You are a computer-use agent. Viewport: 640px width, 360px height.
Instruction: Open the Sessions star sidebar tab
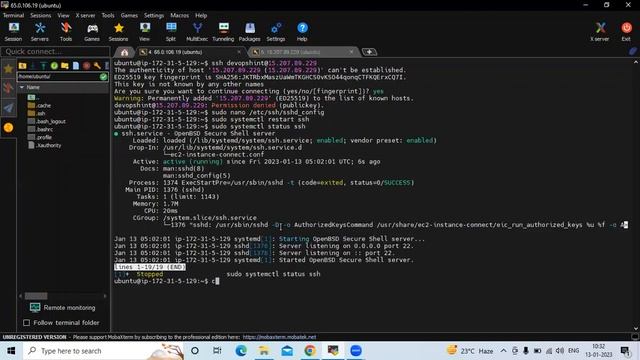pyautogui.click(x=8, y=69)
